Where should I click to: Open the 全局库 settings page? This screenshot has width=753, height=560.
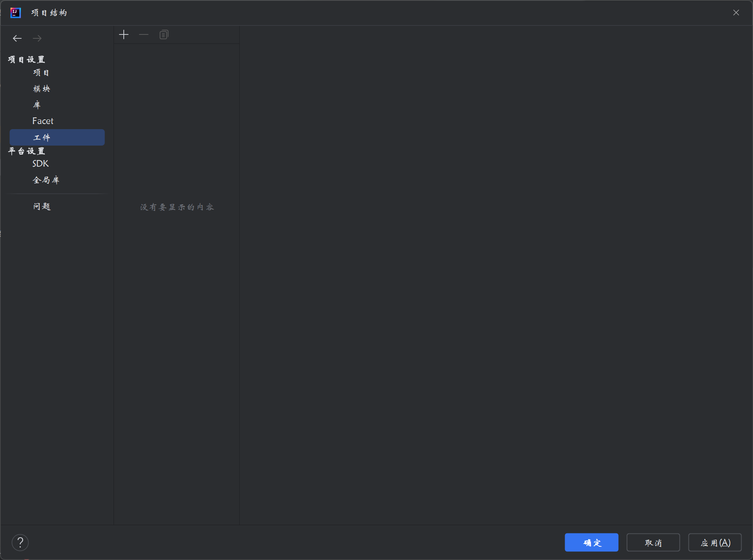point(46,180)
